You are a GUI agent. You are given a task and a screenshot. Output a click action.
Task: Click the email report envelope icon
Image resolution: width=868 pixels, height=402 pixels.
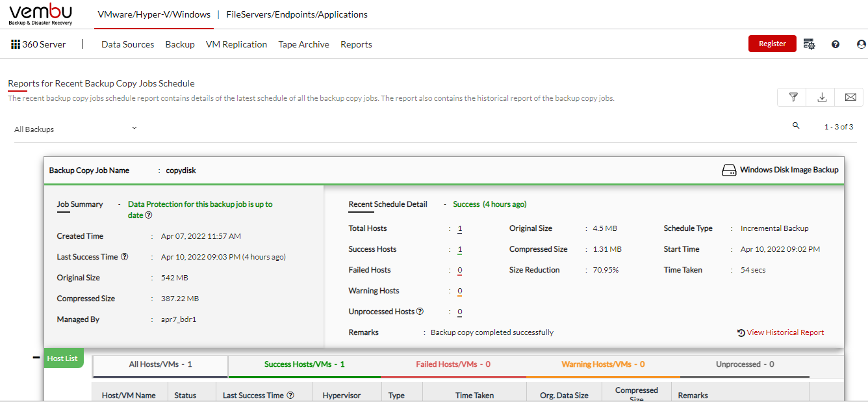(850, 98)
